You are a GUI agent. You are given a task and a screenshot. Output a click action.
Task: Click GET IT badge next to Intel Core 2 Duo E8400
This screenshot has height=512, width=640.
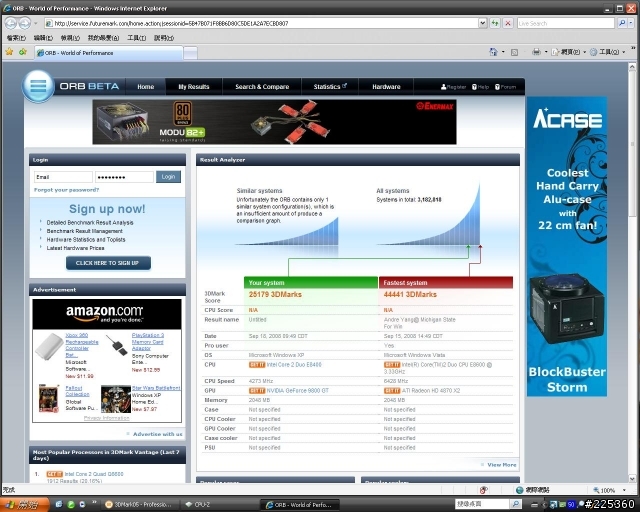(257, 365)
